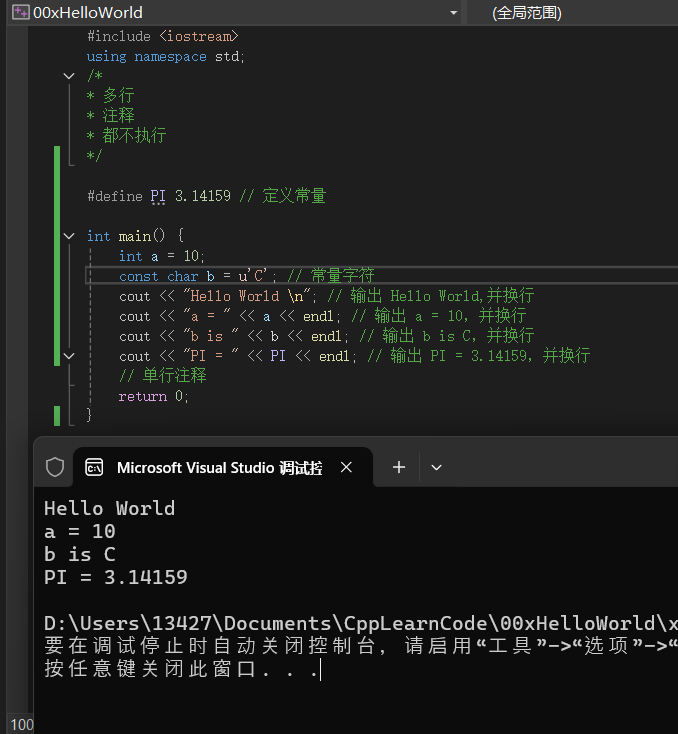Click the "Hello World \n" string literal
Screen dimensions: 678x734
(247, 296)
